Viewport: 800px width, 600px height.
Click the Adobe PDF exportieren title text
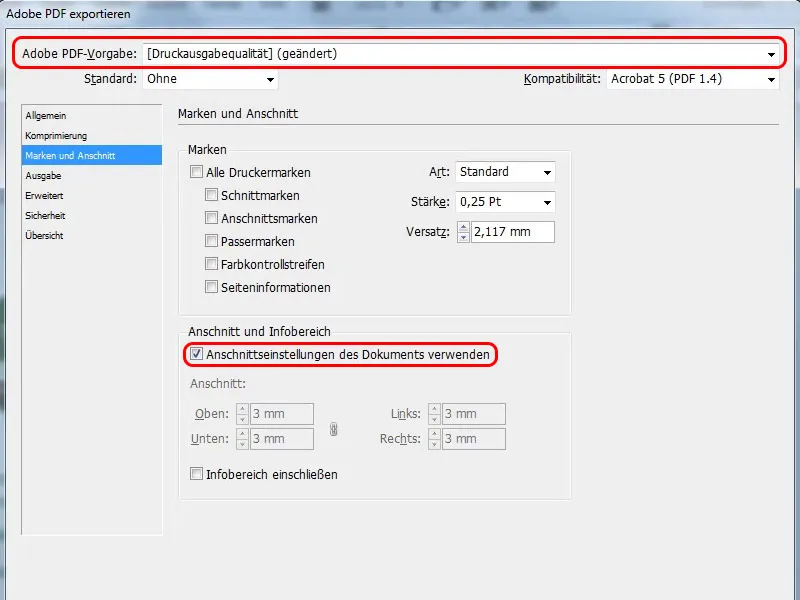click(x=68, y=14)
